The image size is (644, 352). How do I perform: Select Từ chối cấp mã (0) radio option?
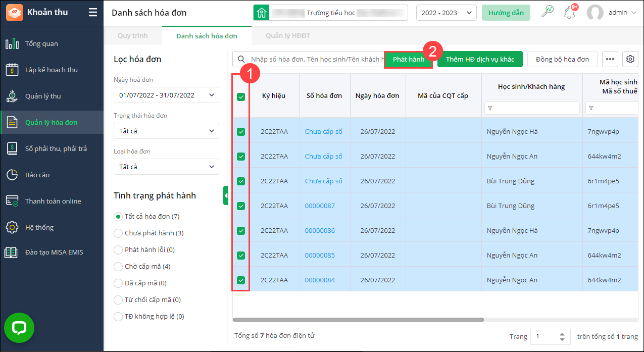118,300
